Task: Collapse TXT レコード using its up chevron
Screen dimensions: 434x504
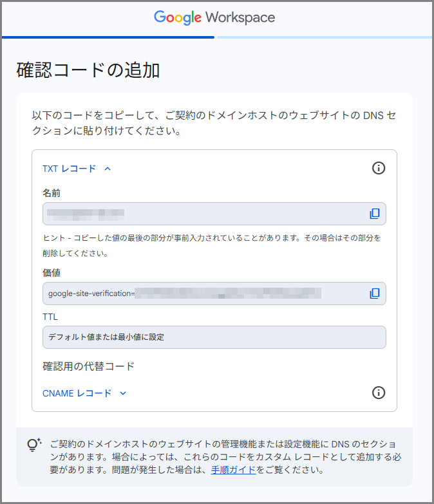Action: [108, 169]
